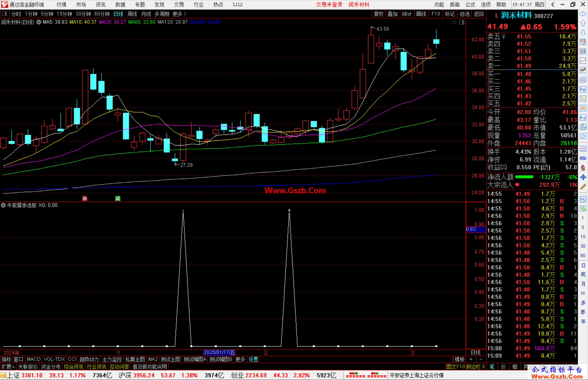588x380 pixels.
Task: Click the FS sidebar icon
Action: point(583,199)
